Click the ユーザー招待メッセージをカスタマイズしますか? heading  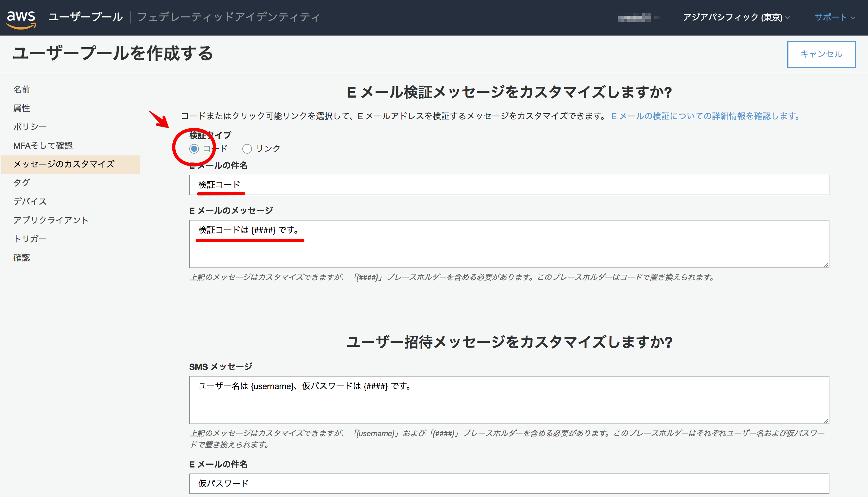pos(509,342)
